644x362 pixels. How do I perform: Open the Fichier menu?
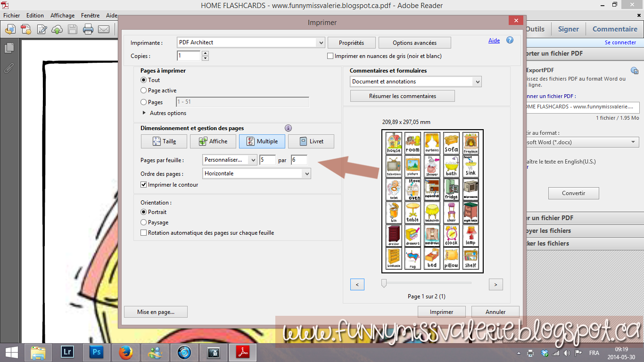(x=12, y=16)
